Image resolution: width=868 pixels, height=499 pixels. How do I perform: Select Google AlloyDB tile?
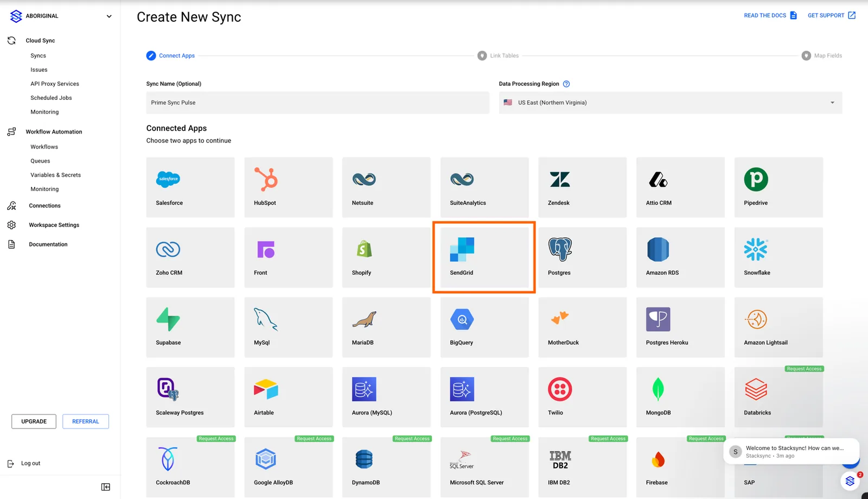(289, 467)
